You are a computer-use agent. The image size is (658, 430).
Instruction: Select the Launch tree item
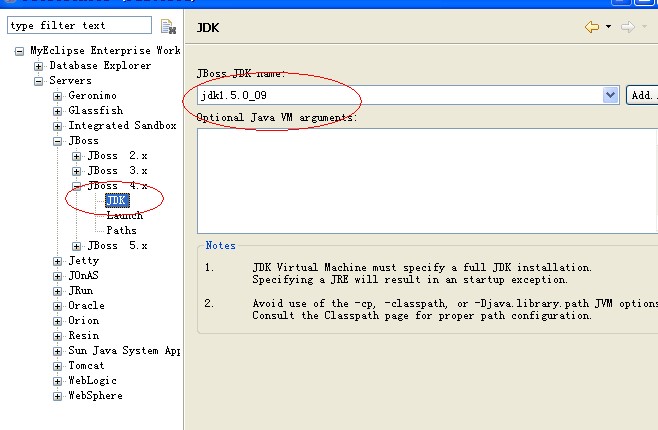tap(125, 216)
